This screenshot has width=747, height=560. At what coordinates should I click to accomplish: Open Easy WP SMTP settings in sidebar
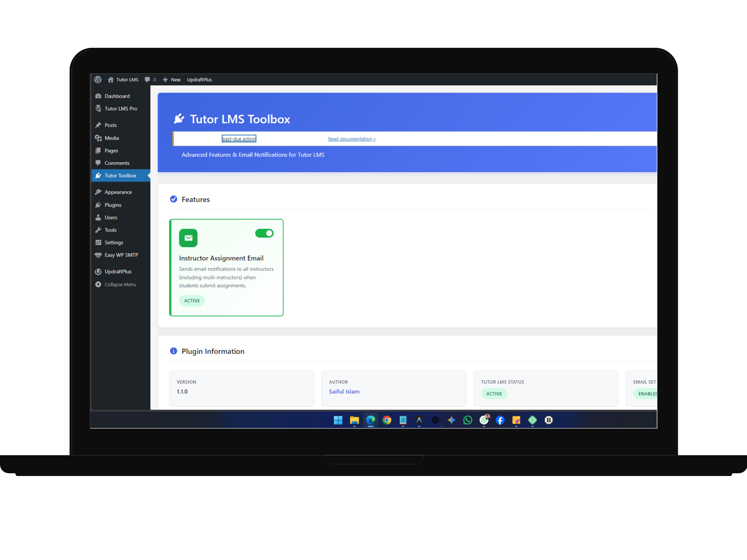click(121, 255)
